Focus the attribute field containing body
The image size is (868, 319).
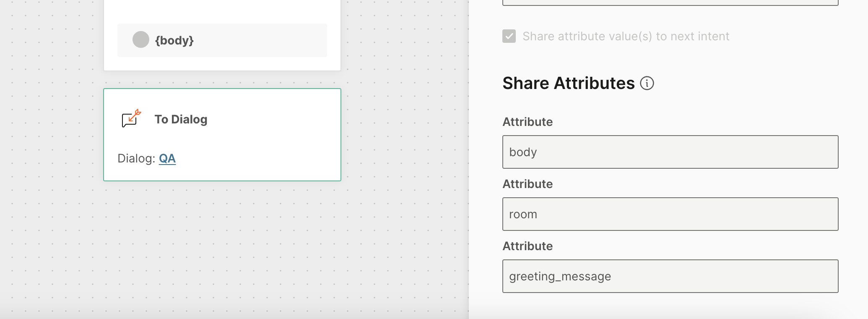coord(670,152)
